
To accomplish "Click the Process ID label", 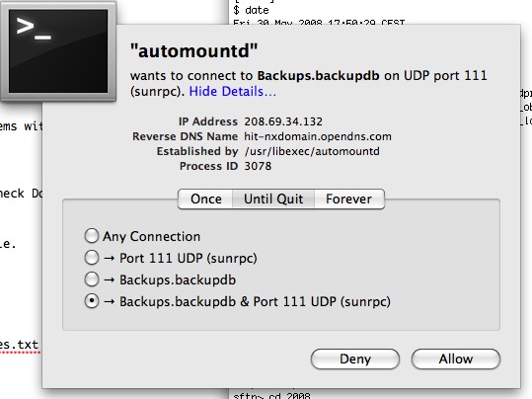I will 208,166.
